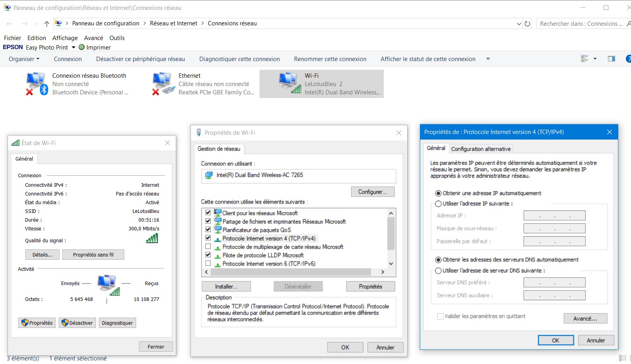
Task: Enable Protocole Internet version 6 (TCP/IPv6)
Action: click(x=208, y=263)
